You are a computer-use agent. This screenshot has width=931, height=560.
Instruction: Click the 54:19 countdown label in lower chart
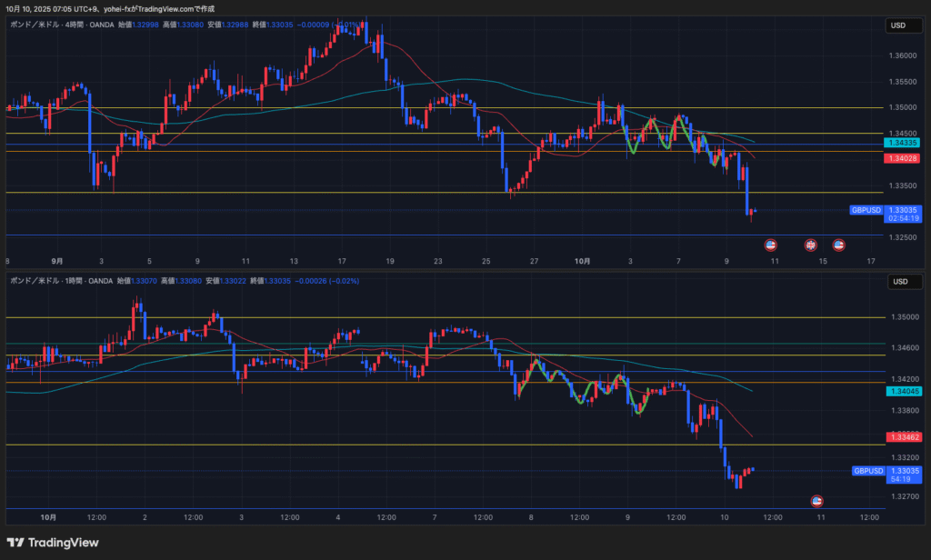tap(904, 479)
